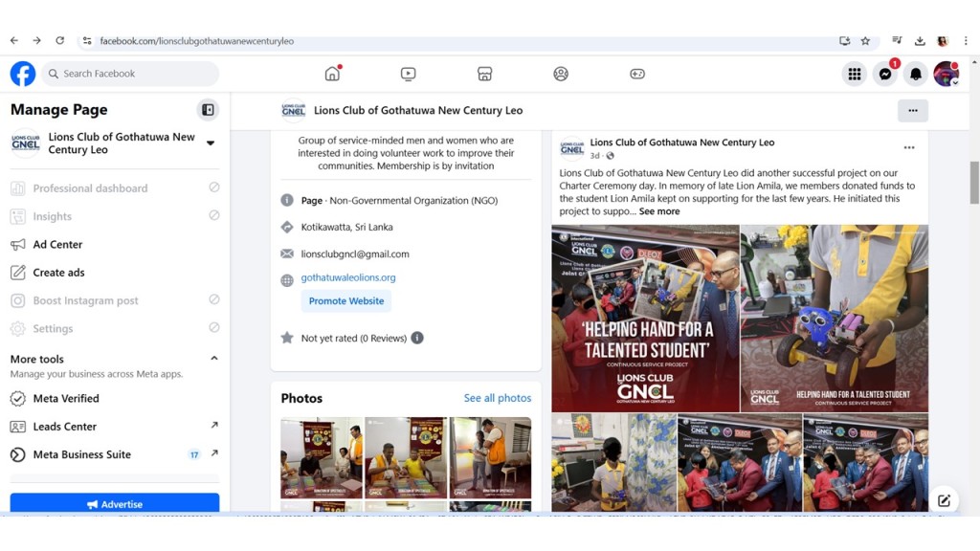980x551 pixels.
Task: Click the Lions Club avatar in page header
Action: pos(293,111)
